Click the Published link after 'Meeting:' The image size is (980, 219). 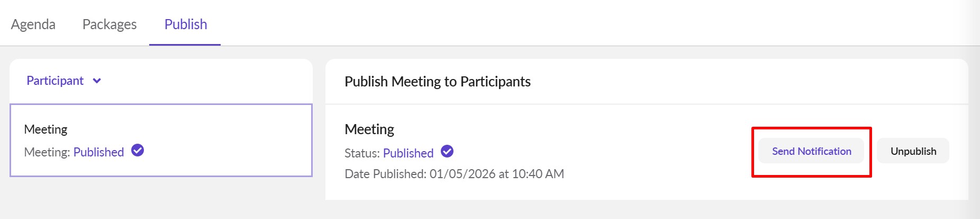98,152
